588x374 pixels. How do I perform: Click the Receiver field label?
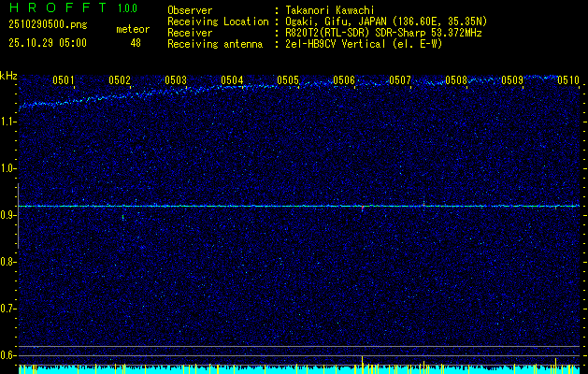(x=190, y=33)
